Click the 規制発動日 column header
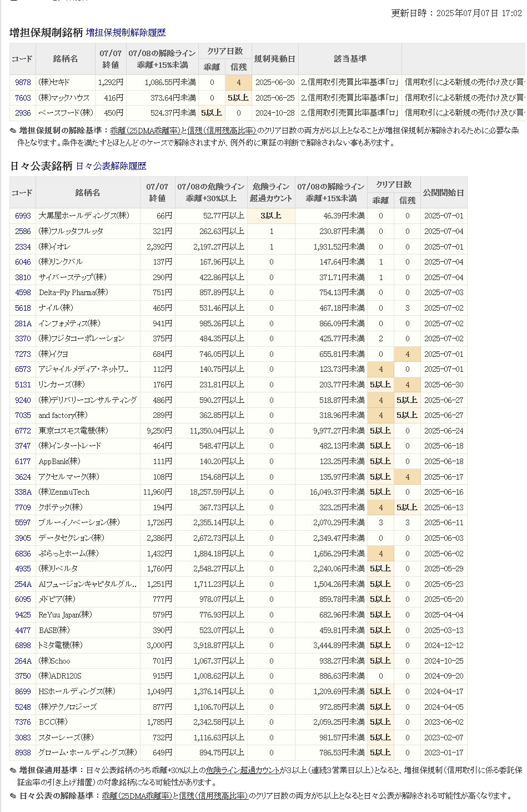Screen dimensions: 527x812 pos(274,59)
